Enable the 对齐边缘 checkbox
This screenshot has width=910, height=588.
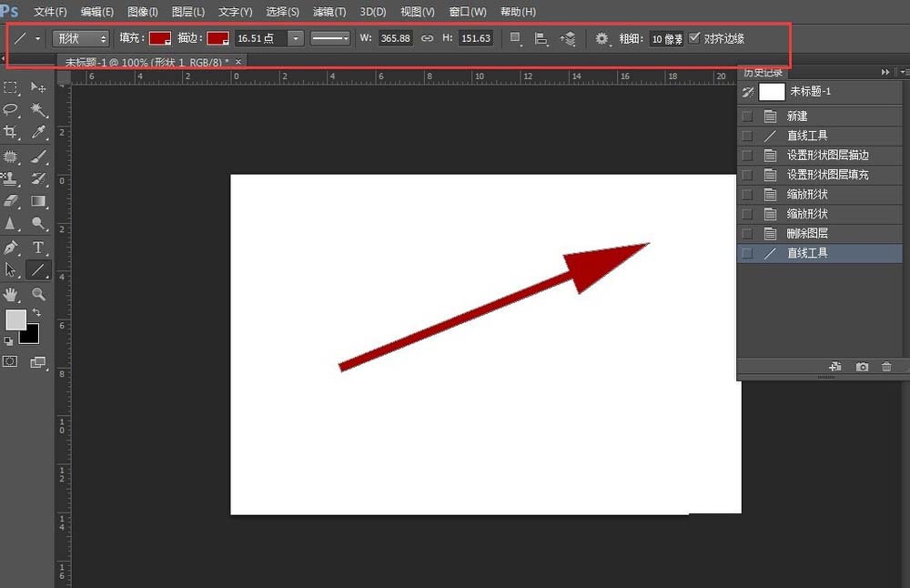coord(694,37)
